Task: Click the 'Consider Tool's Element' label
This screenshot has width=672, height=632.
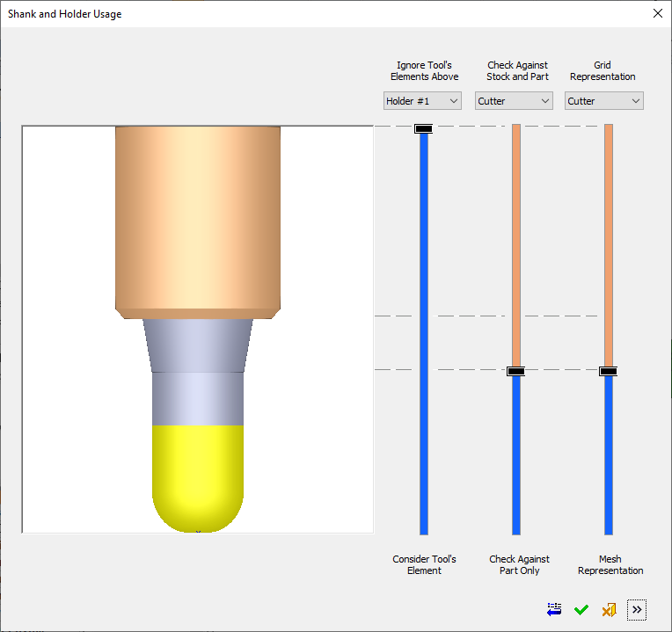Action: (424, 565)
